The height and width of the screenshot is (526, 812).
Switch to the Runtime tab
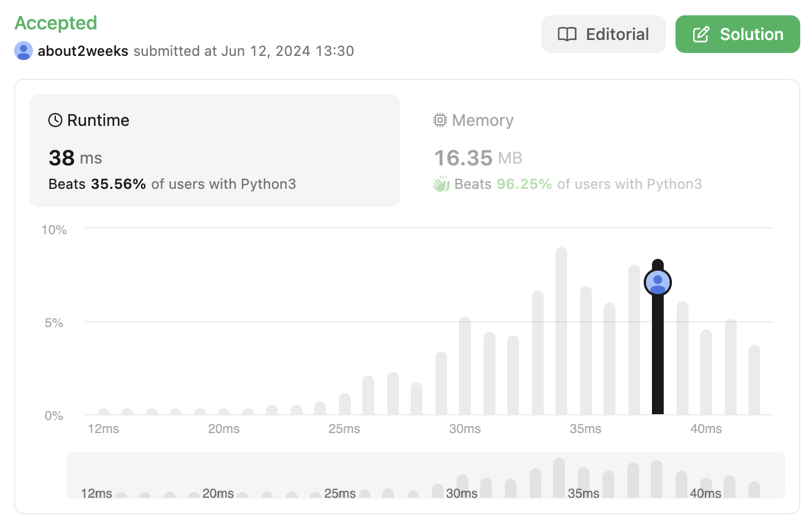click(215, 151)
